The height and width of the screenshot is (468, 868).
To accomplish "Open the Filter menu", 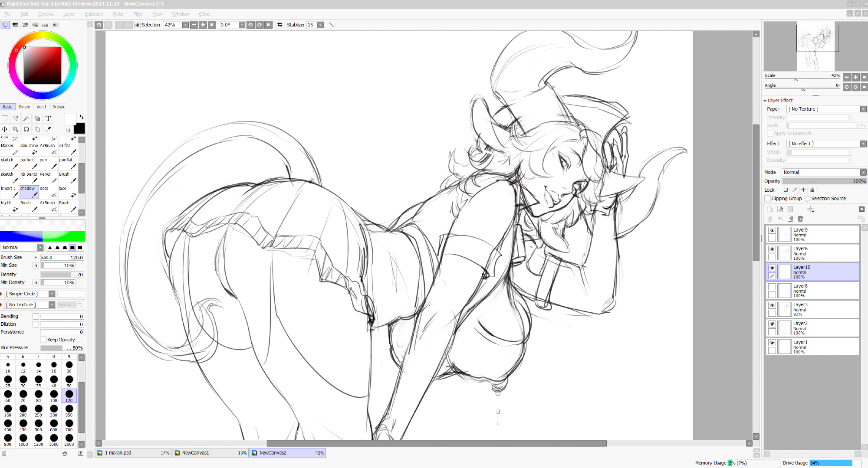I will coord(138,14).
